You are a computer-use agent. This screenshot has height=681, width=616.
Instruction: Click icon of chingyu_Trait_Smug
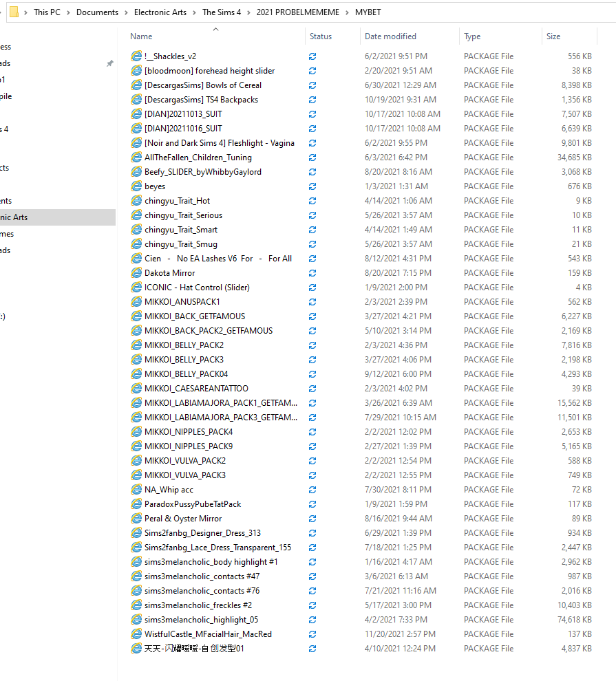coord(136,244)
